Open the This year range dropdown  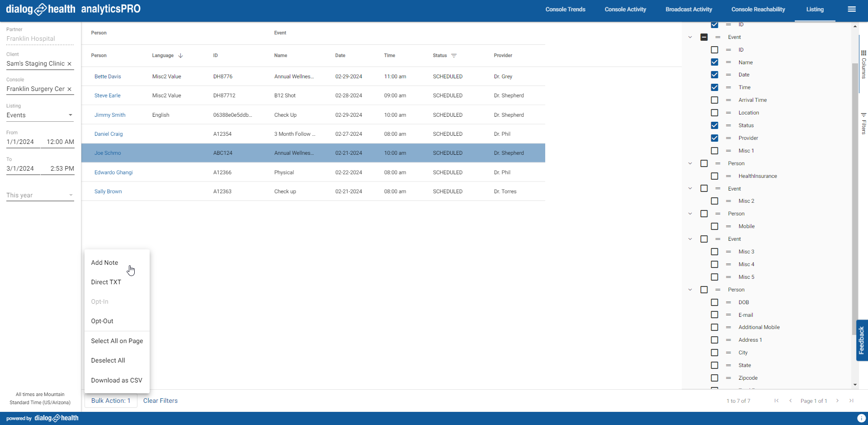[40, 196]
